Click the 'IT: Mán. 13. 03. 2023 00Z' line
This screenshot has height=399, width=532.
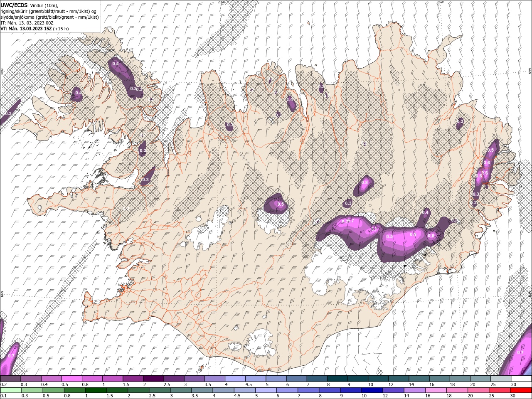(x=27, y=23)
